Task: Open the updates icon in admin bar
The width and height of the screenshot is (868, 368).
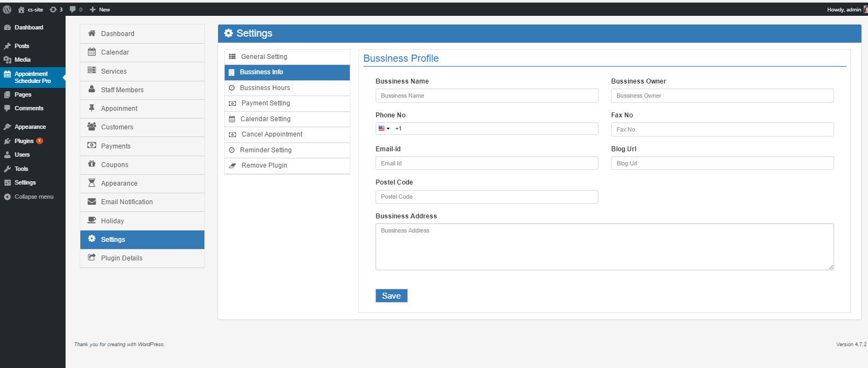Action: [54, 9]
